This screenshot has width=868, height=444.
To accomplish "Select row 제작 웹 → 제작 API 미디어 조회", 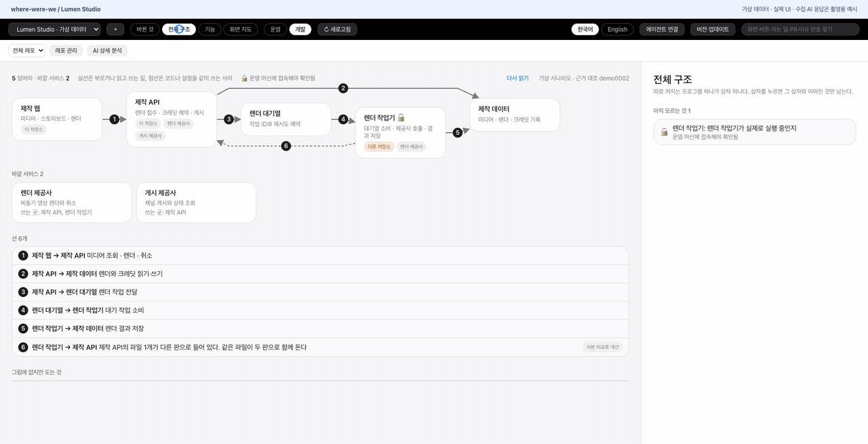I will (320, 256).
